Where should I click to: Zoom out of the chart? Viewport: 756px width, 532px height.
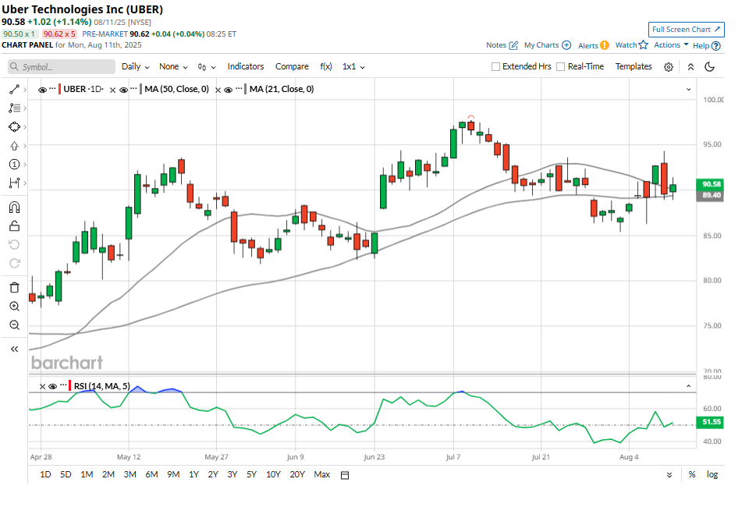click(15, 325)
